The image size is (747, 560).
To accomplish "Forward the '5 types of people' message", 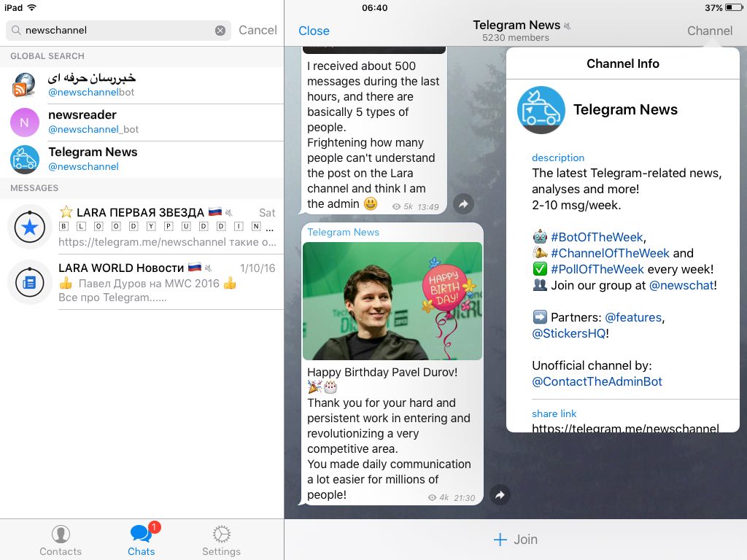I will [463, 204].
